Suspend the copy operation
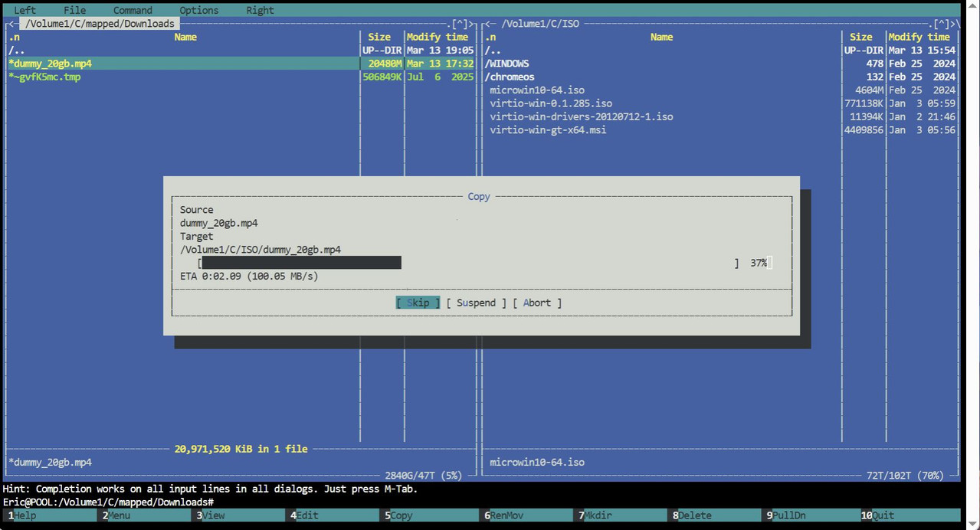The image size is (980, 530). pos(476,303)
